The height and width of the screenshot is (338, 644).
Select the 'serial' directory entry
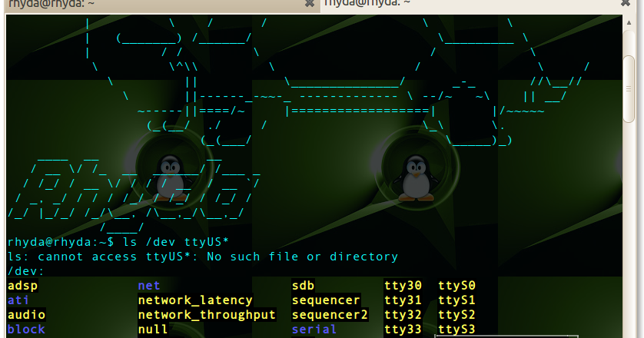(314, 330)
